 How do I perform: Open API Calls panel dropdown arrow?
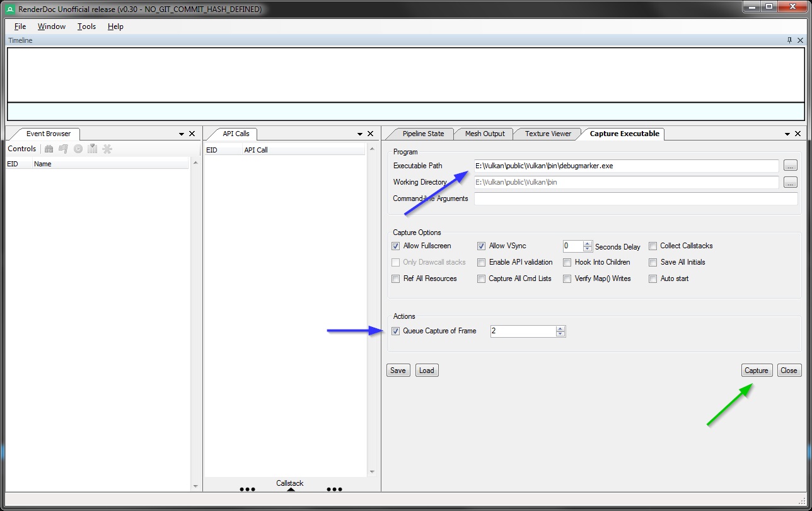360,134
